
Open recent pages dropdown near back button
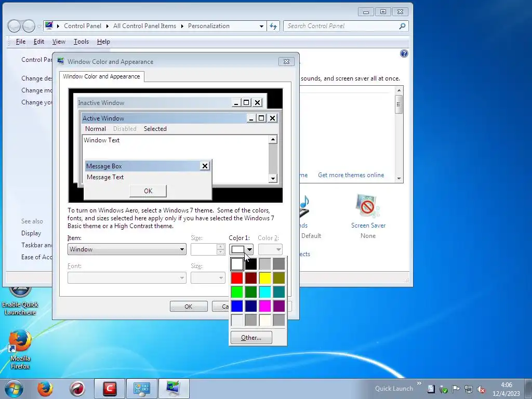pos(39,26)
